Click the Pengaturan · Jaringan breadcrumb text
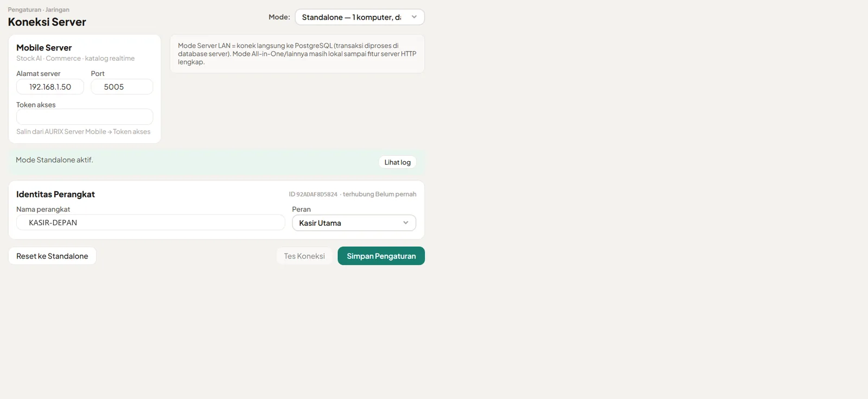 (x=39, y=10)
